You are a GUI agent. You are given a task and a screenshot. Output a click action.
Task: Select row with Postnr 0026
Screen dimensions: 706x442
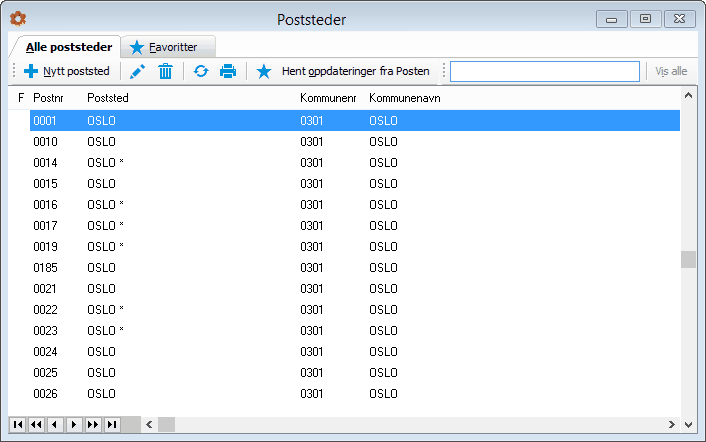point(355,394)
